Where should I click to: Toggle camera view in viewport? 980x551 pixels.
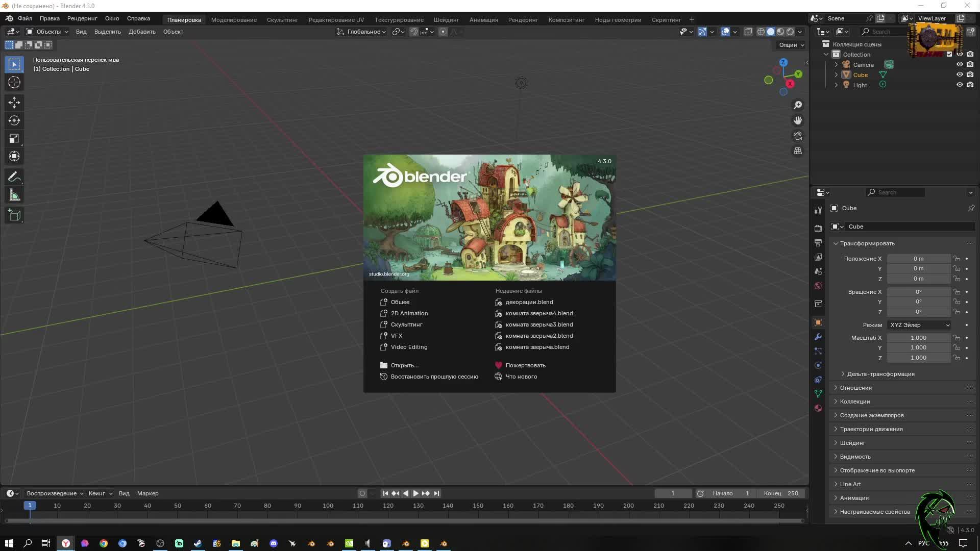pyautogui.click(x=798, y=136)
